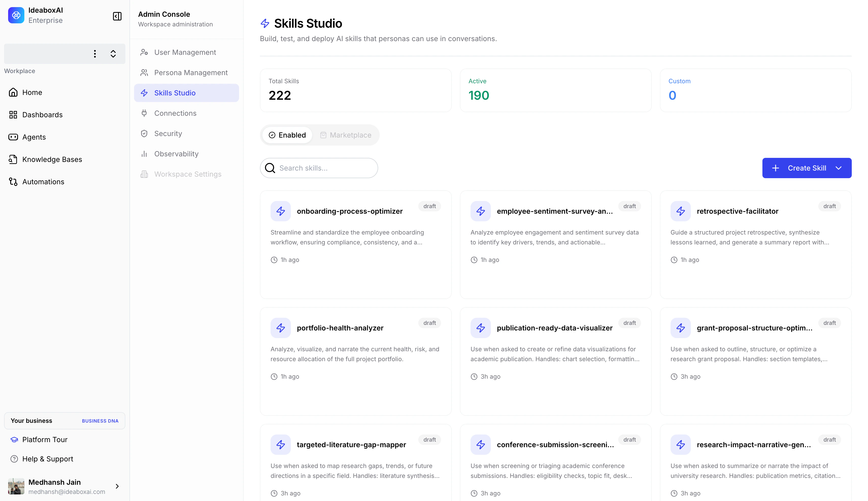Viewport: 868px width, 501px height.
Task: Click the Help & Support question mark icon
Action: tap(14, 459)
